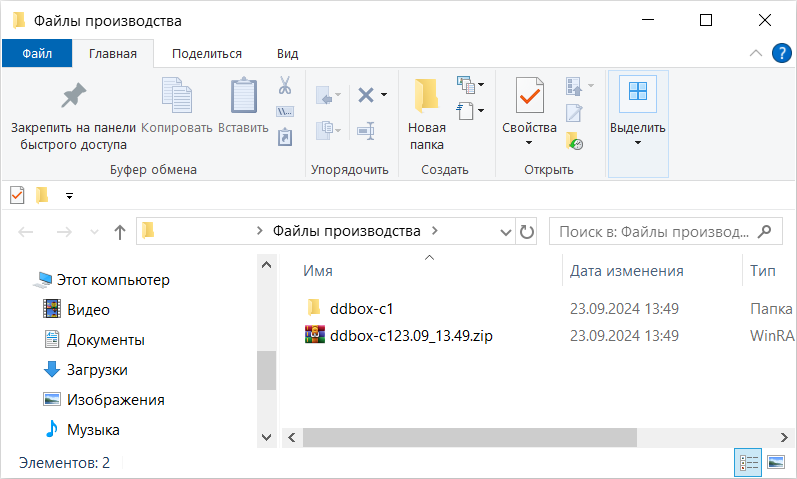Click the paste shortcut icon
This screenshot has width=797, height=479.
click(x=285, y=137)
